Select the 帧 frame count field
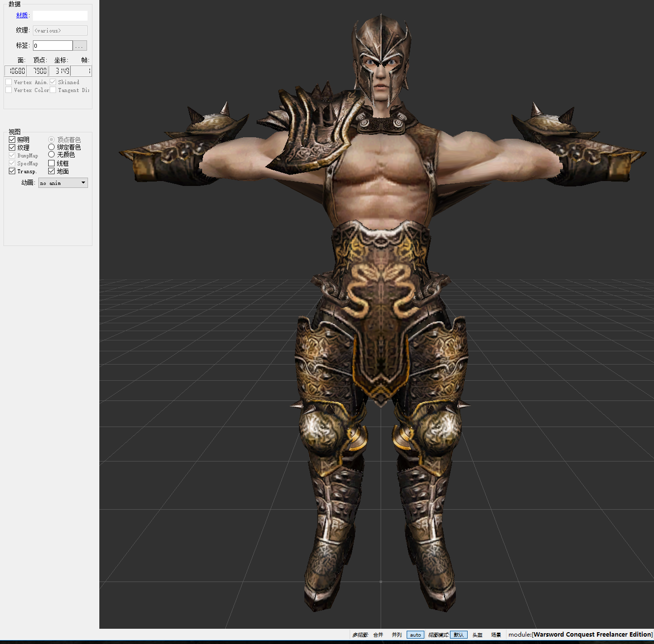The image size is (654, 644). [81, 71]
